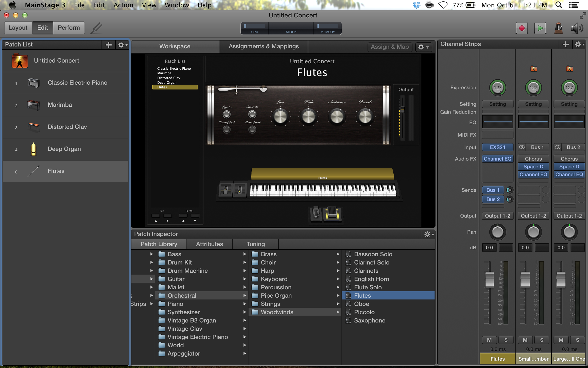Viewport: 588px width, 368px height.
Task: Switch to Assignments & Mappings tab
Action: pos(263,46)
